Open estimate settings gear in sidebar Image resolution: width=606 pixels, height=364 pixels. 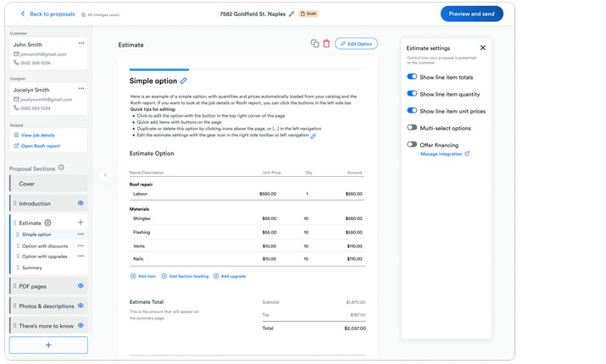(x=47, y=223)
